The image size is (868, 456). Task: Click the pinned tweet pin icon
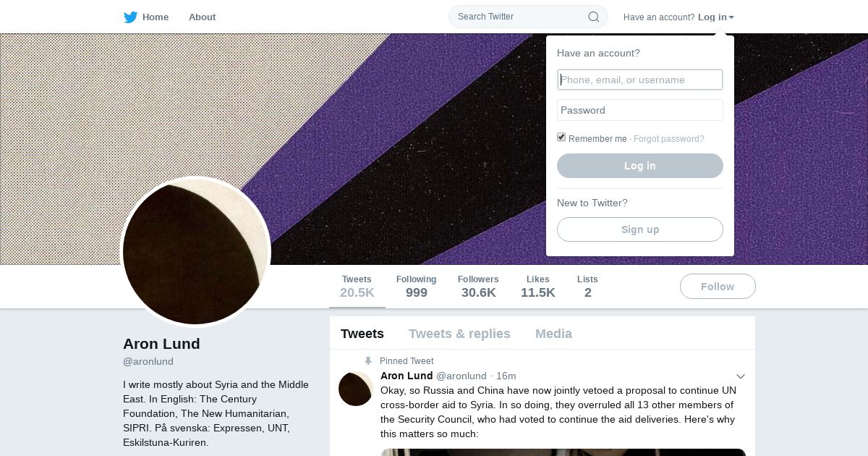coord(368,361)
